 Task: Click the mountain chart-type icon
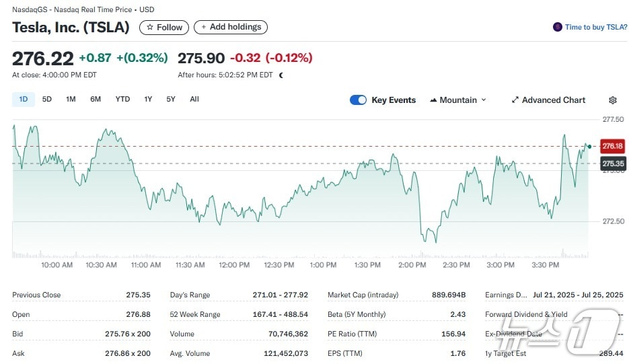433,100
